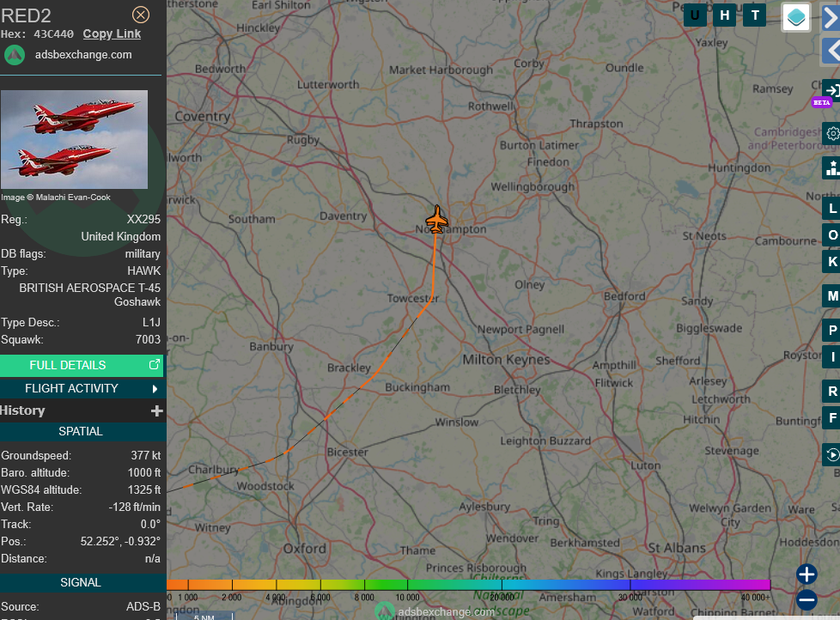Viewport: 840px width, 620px height.
Task: Click the adsbexchange green logo icon
Action: coord(15,55)
